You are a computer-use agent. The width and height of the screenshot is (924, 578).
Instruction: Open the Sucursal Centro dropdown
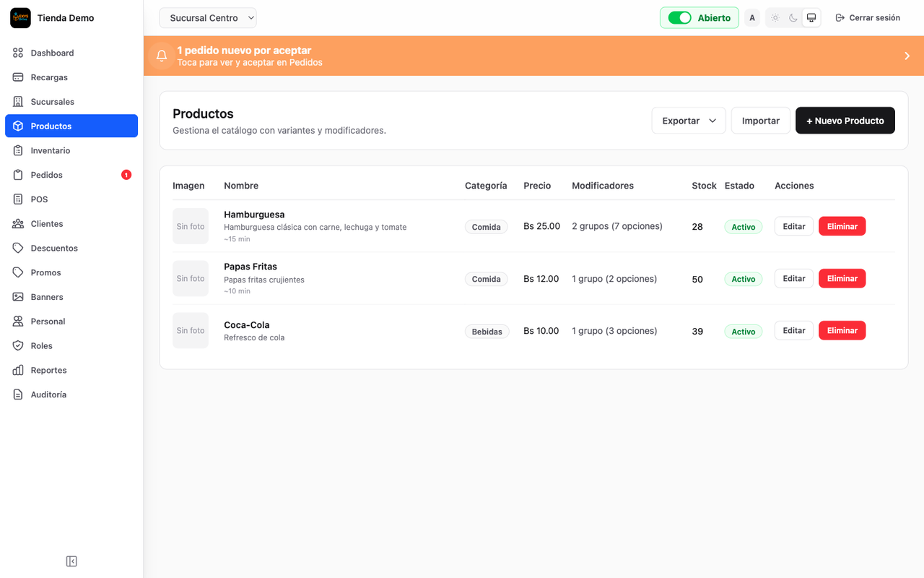208,18
